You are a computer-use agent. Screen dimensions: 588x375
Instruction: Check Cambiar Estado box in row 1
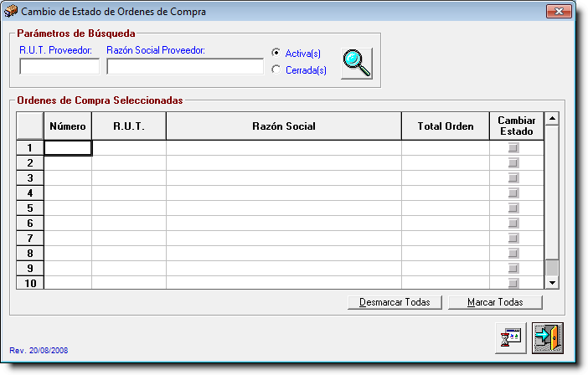pyautogui.click(x=513, y=147)
